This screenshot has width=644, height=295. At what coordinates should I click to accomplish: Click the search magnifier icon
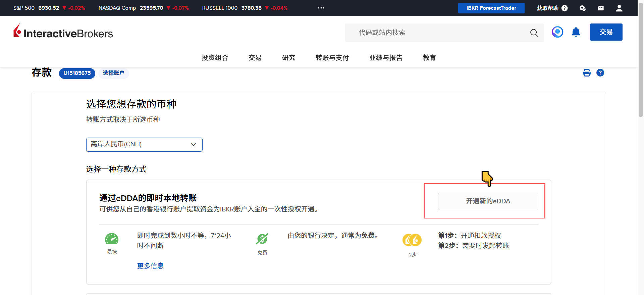(534, 33)
